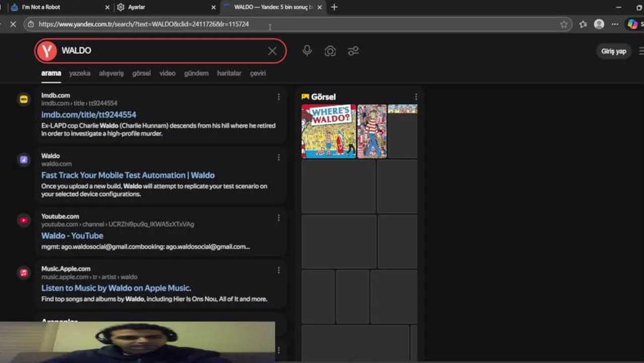This screenshot has height=363, width=644.
Task: Click the browser address bar URL
Action: [144, 24]
